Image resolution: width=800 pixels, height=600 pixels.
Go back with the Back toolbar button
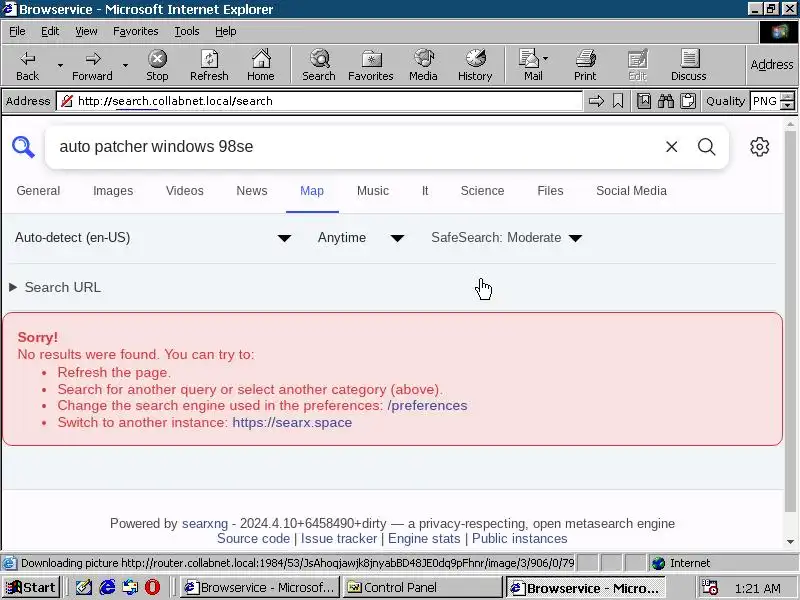click(28, 65)
